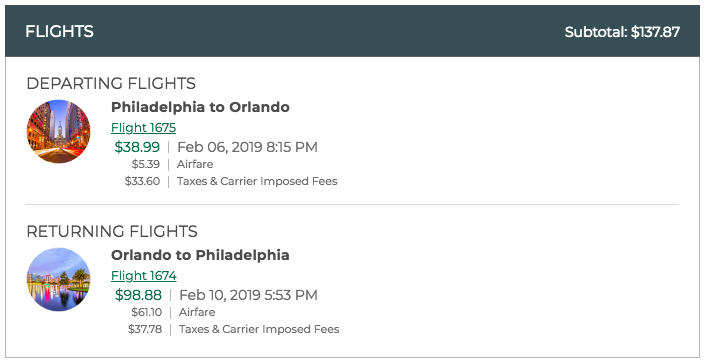The width and height of the screenshot is (707, 364).
Task: Click the FLIGHTS header title
Action: click(60, 32)
